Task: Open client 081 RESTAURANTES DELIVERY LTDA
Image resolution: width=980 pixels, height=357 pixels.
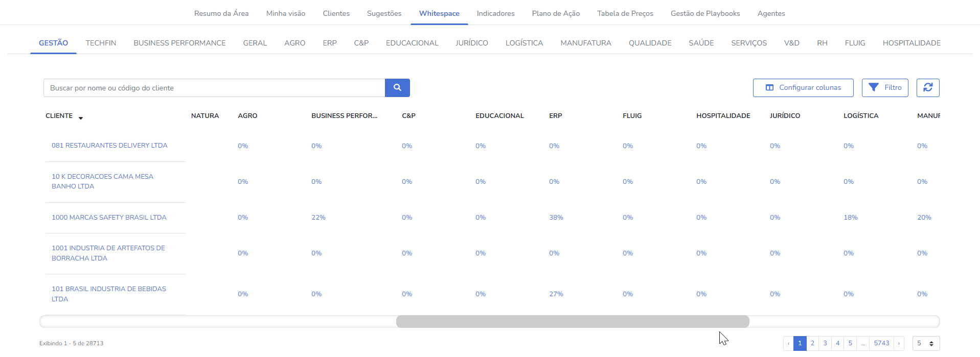Action: click(x=109, y=146)
